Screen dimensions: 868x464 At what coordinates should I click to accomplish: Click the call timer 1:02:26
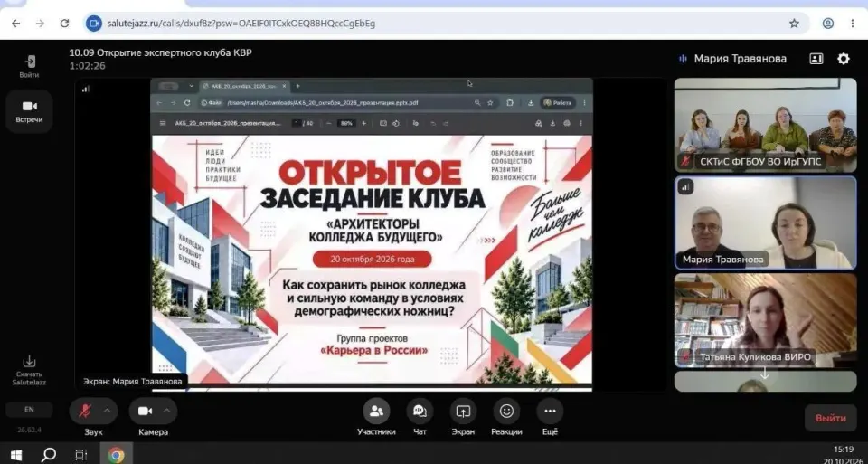(x=88, y=66)
